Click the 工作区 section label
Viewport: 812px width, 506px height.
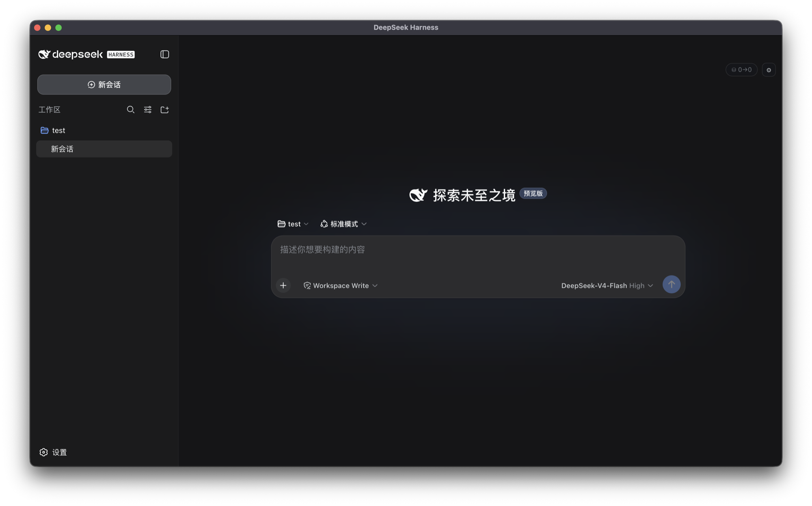50,110
